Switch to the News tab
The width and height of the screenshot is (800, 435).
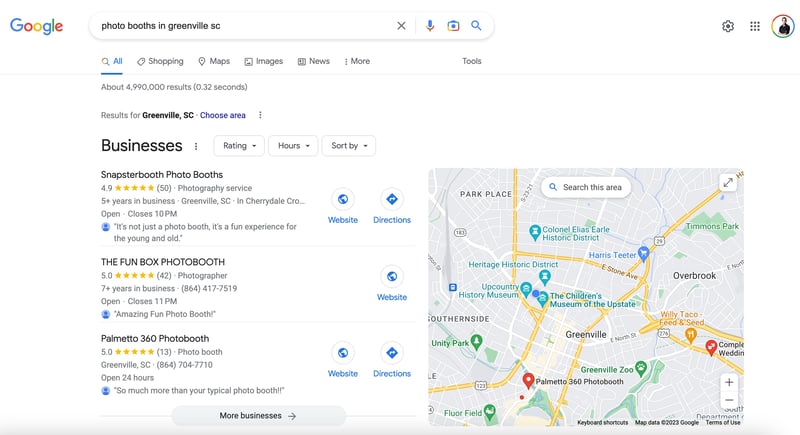[314, 61]
